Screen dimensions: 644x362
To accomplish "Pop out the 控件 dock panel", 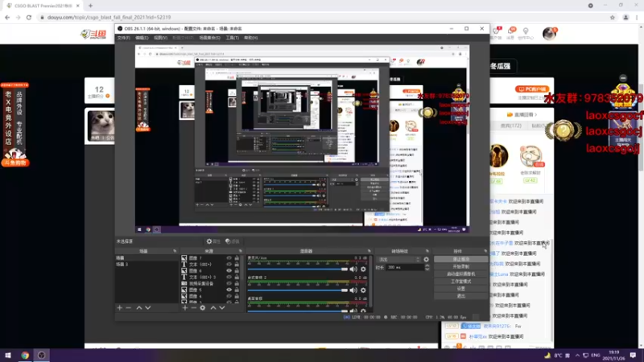I will click(x=485, y=251).
